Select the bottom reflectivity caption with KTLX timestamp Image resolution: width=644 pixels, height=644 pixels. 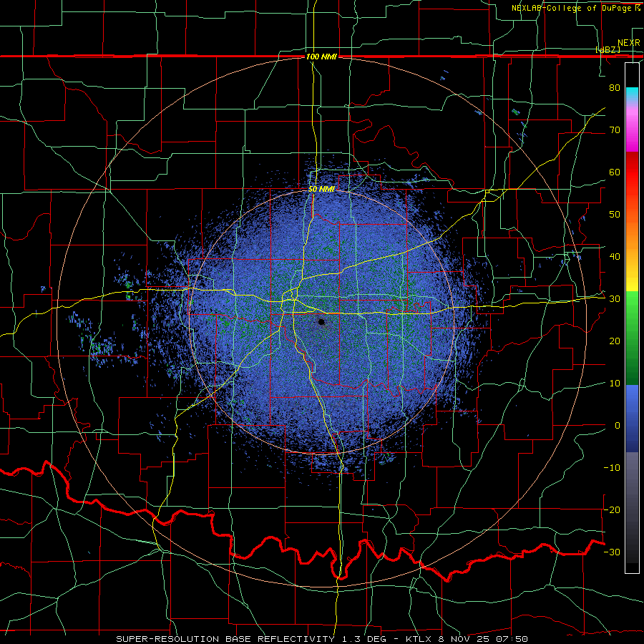[x=321, y=639]
